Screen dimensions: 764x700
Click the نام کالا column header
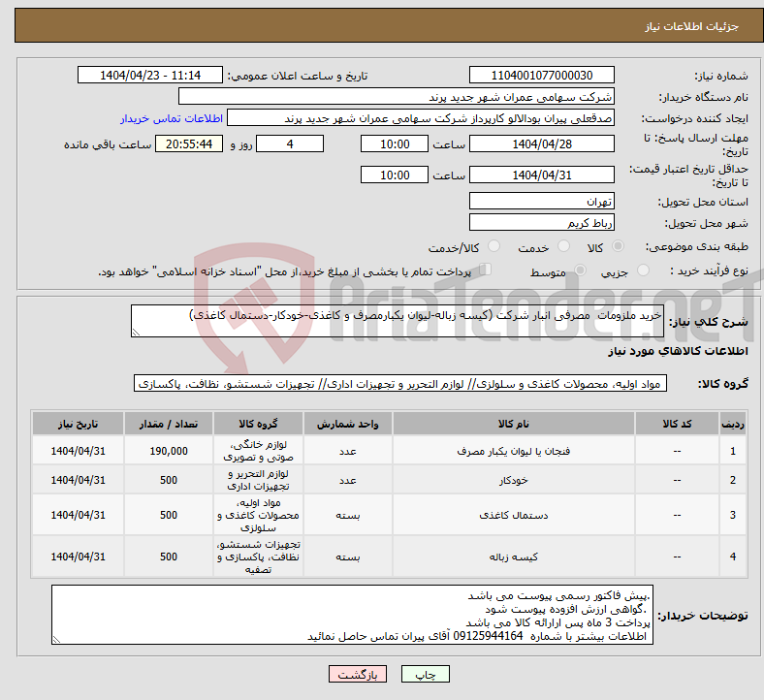pos(514,424)
